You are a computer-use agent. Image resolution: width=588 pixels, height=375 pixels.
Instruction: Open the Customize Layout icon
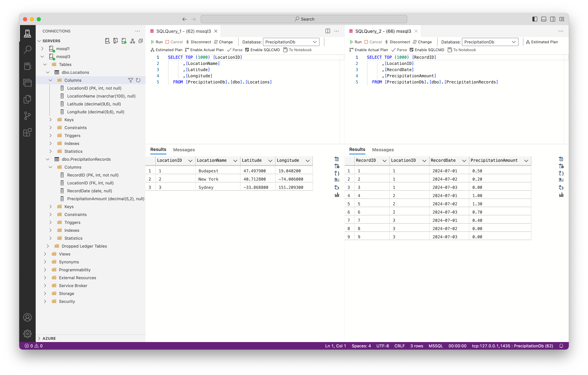point(562,19)
